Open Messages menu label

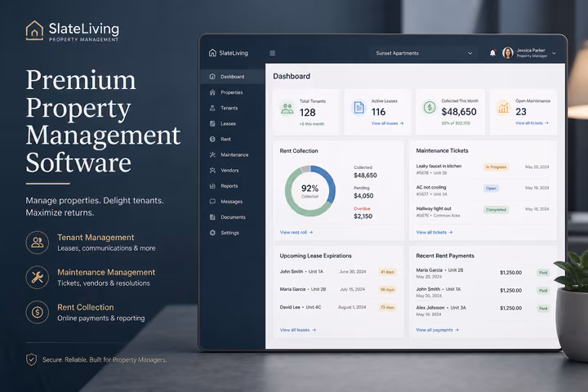coord(231,202)
